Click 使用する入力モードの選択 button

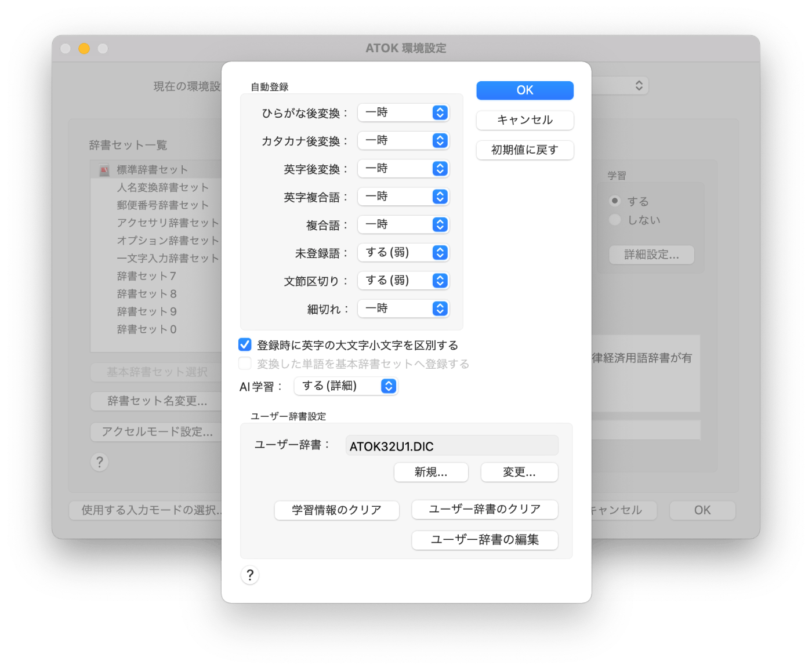point(145,510)
